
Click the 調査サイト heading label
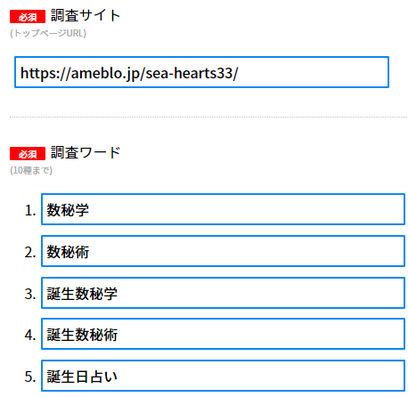[85, 16]
